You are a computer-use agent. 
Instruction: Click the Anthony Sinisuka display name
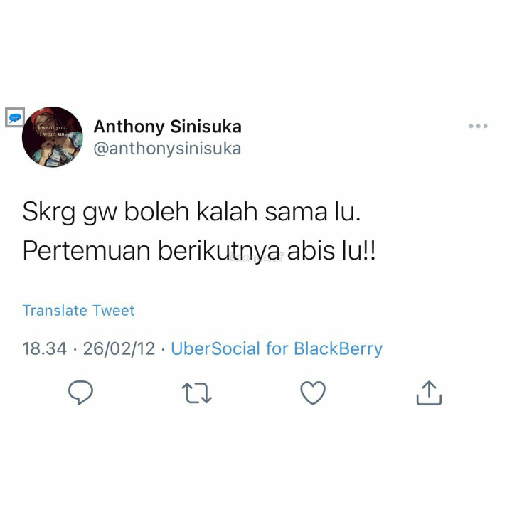coord(168,127)
